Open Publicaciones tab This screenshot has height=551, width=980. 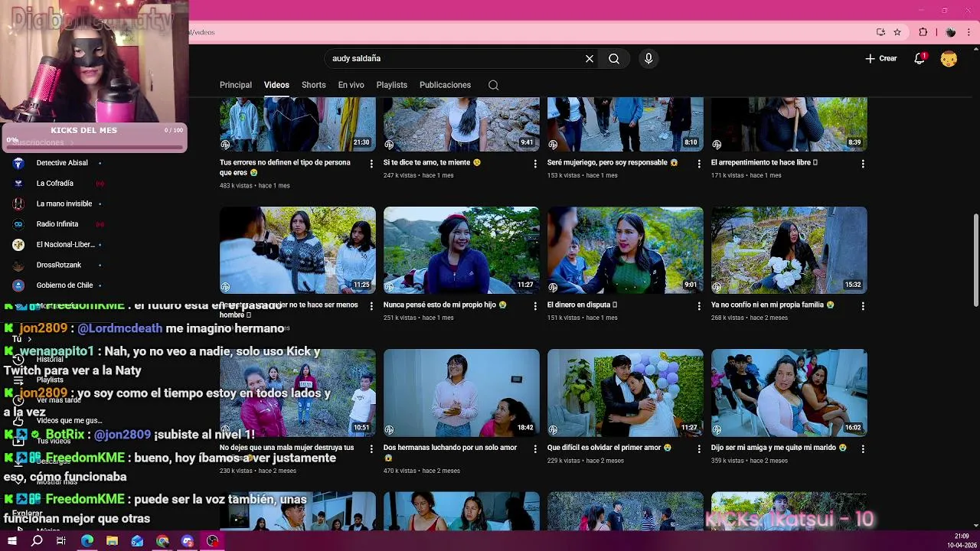tap(445, 85)
